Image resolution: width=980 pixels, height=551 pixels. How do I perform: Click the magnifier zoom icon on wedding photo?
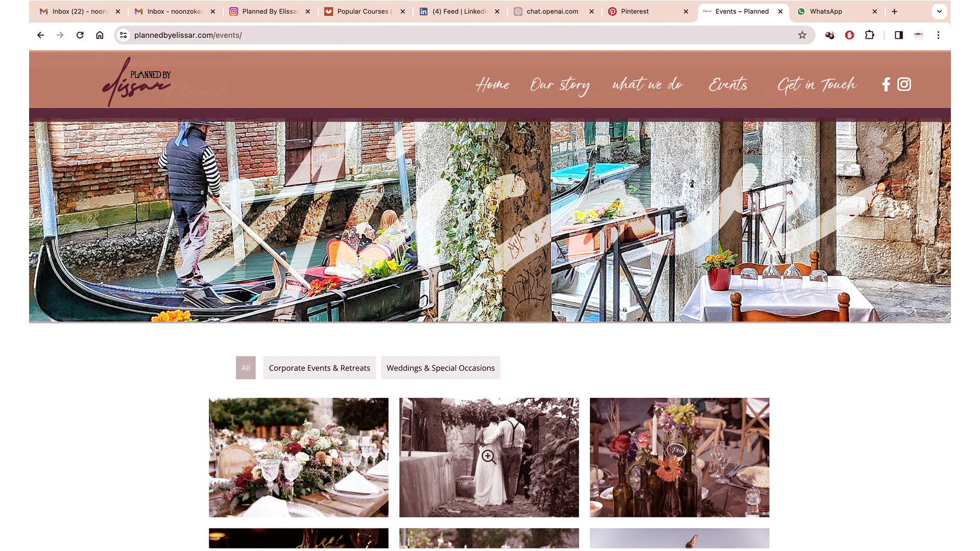488,457
